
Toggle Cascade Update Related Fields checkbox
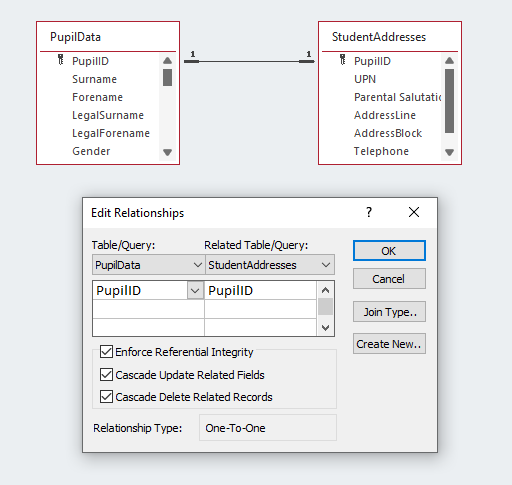pos(106,375)
